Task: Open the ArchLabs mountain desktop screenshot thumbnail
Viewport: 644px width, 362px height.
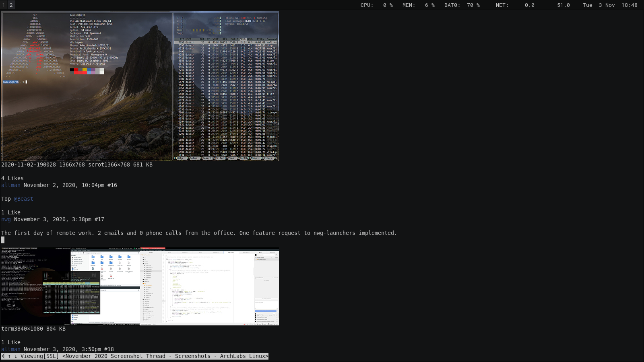Action: [140, 86]
